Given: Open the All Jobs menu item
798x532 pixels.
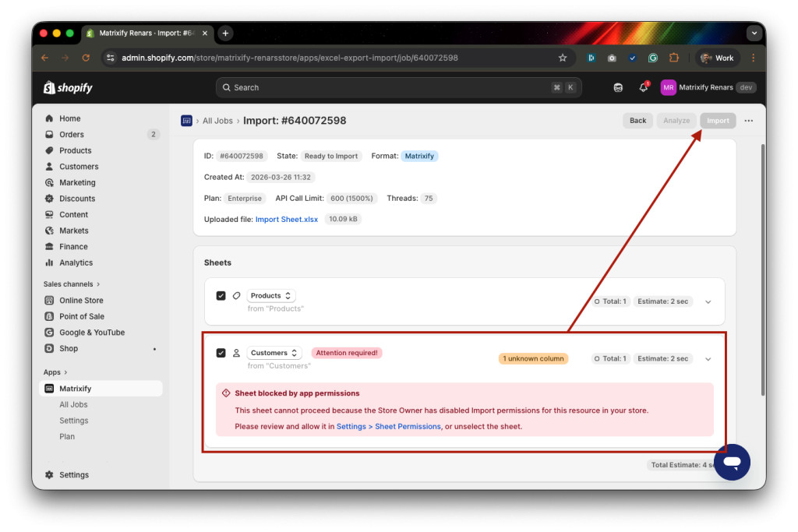Looking at the screenshot, I should pyautogui.click(x=73, y=404).
